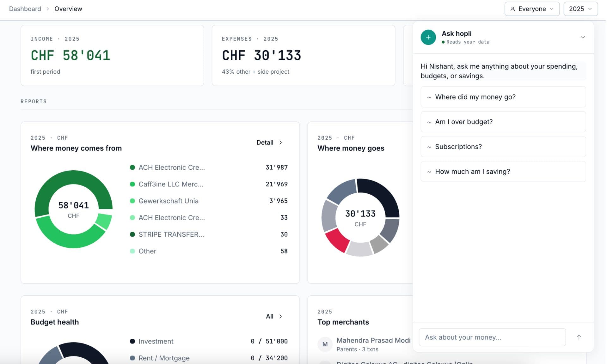Click the green dot beside Gewerkschaft Unia

tap(132, 201)
